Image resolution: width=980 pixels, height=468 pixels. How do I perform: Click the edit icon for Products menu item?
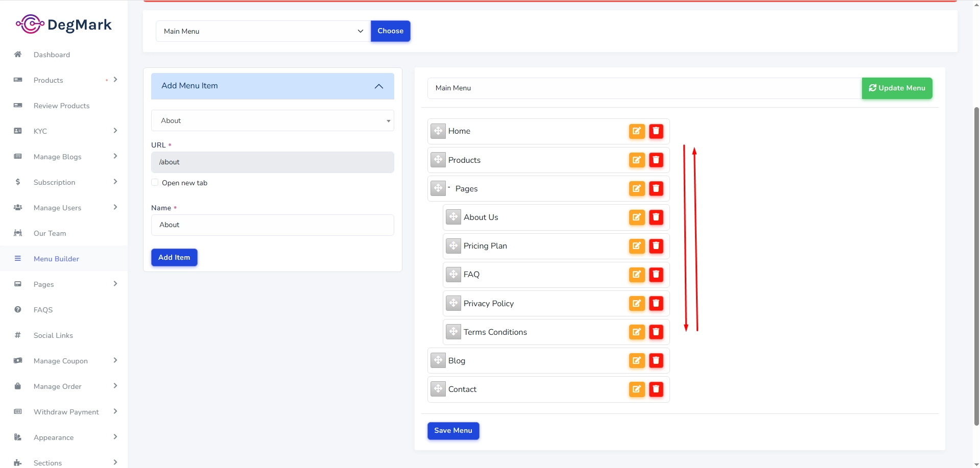[x=637, y=160]
